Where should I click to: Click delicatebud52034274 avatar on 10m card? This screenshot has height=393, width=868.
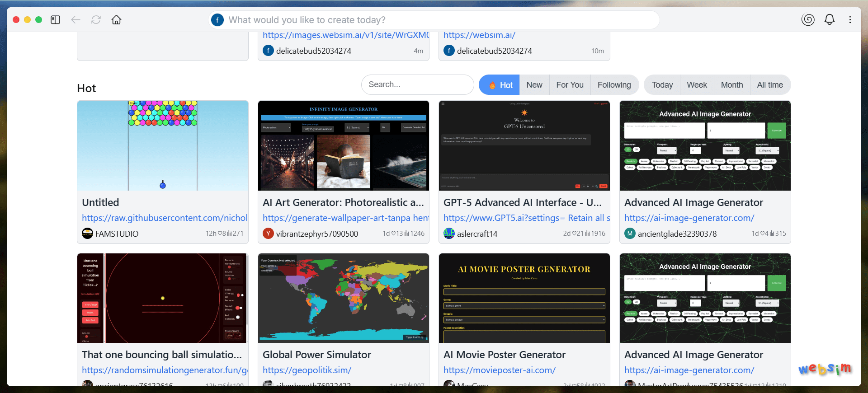pyautogui.click(x=449, y=51)
